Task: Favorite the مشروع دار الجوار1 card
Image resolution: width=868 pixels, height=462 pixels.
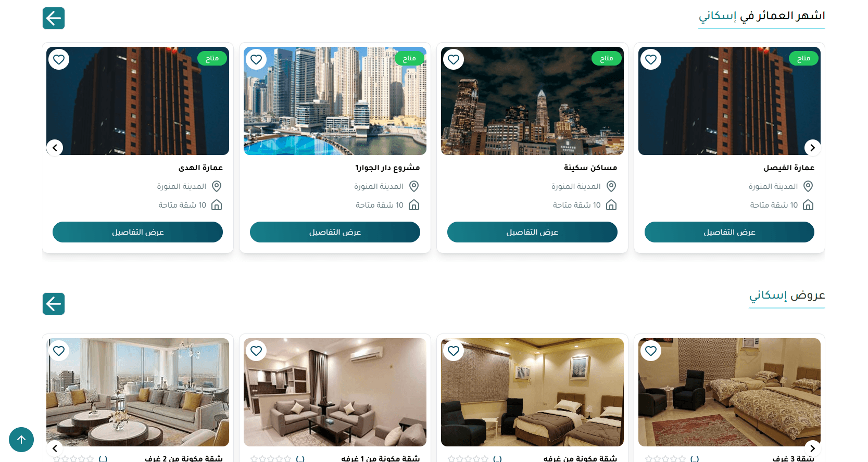Action: tap(256, 59)
